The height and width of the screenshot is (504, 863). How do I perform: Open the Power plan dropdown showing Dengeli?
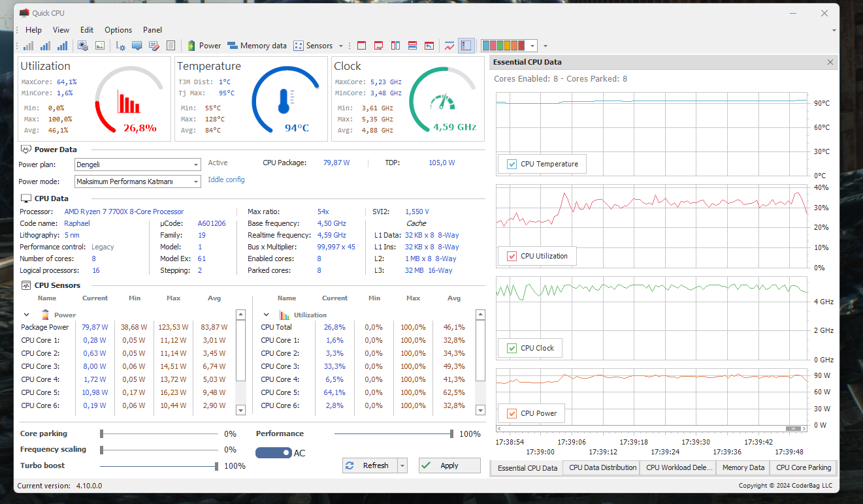point(138,165)
